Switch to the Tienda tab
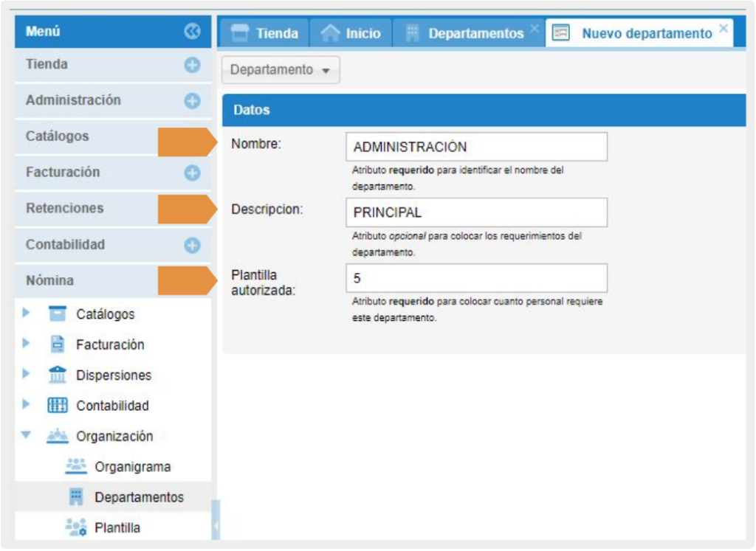Viewport: 756px width, 551px height. [264, 33]
